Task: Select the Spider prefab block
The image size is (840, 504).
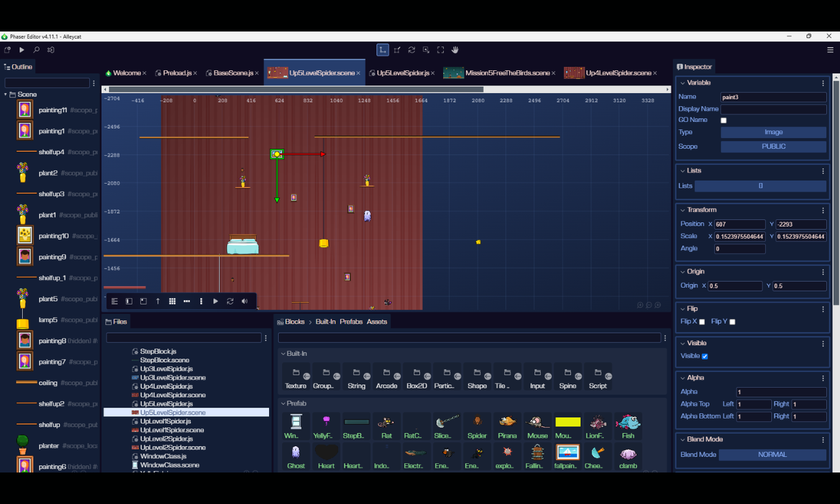Action: pos(477,425)
